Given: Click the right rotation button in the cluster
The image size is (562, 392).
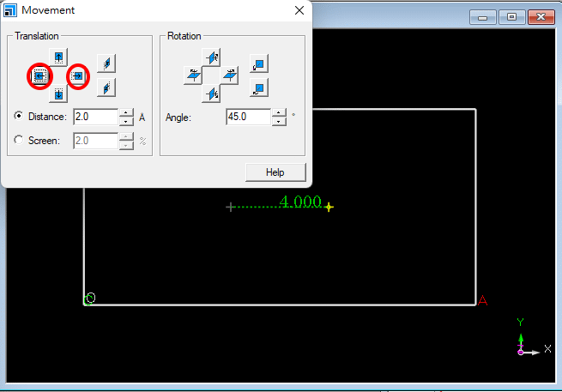Looking at the screenshot, I should [x=229, y=76].
